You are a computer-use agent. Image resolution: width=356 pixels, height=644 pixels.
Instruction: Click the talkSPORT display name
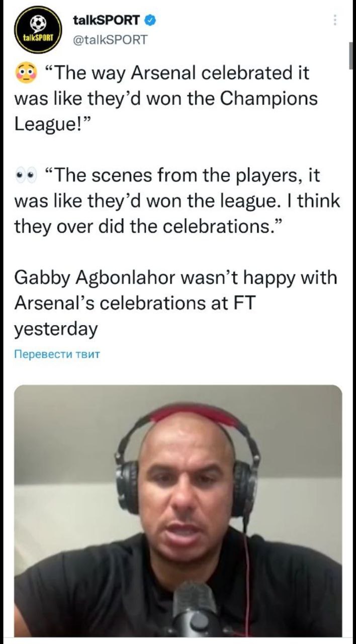[x=106, y=21]
